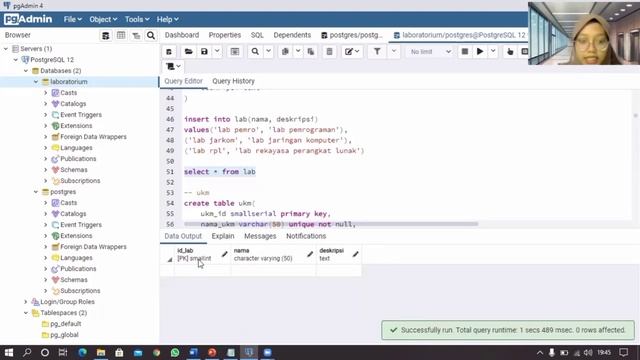Open the Object menu
Image resolution: width=640 pixels, height=360 pixels.
pyautogui.click(x=103, y=19)
